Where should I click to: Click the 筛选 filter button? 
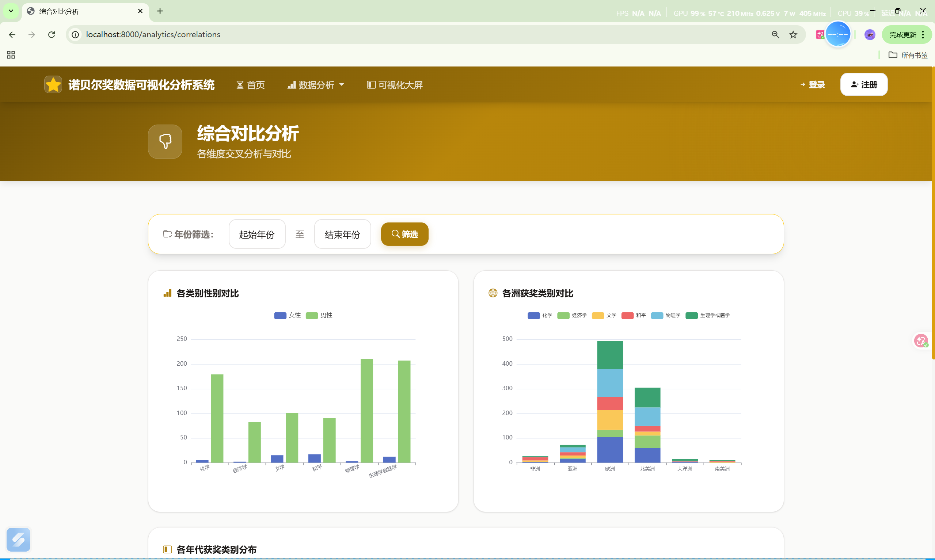[x=404, y=235]
